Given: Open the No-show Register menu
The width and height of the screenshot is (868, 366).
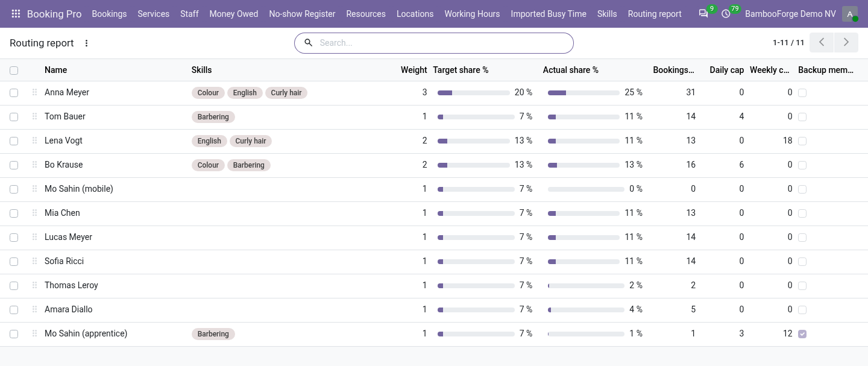Looking at the screenshot, I should [x=302, y=14].
